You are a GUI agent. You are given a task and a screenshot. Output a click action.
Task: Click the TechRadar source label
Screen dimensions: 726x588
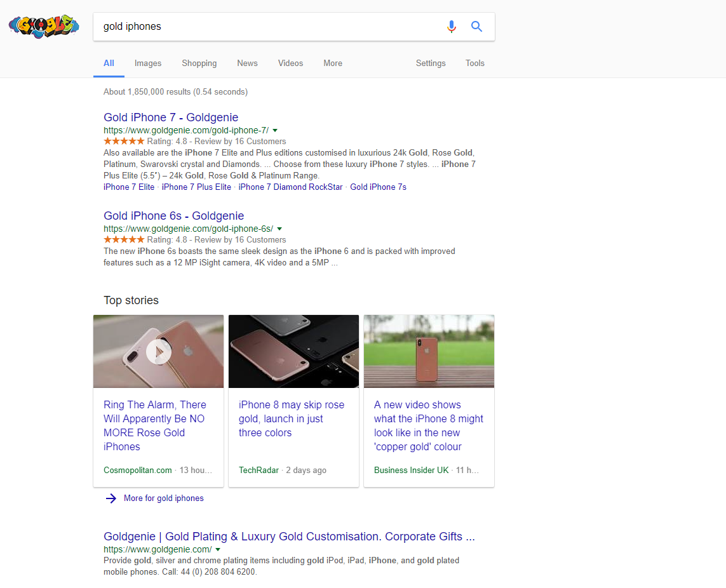click(x=259, y=471)
